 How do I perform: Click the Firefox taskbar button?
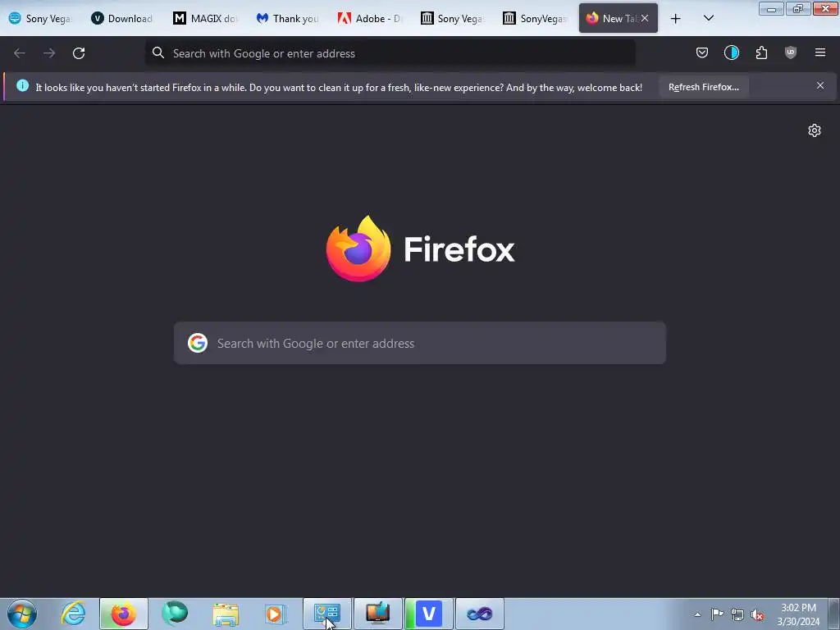(124, 614)
